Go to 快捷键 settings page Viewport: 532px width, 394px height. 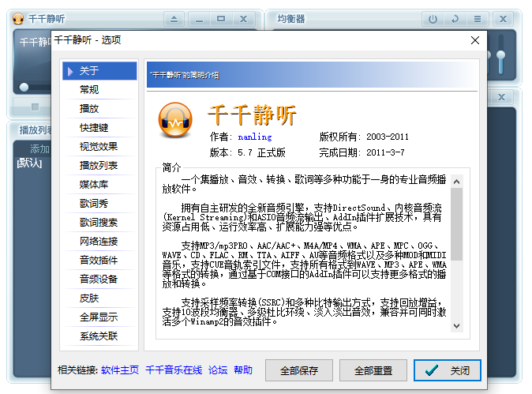point(94,128)
